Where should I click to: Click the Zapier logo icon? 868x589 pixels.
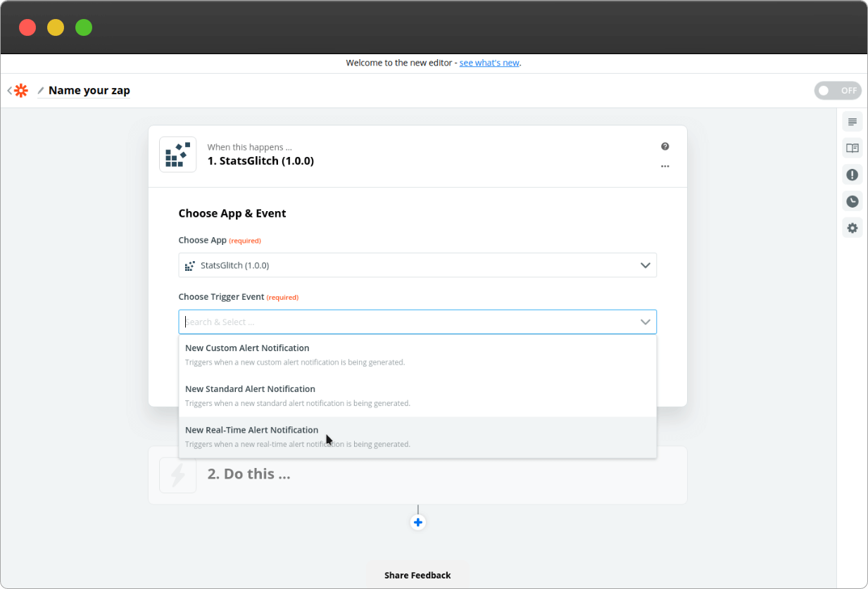(21, 91)
